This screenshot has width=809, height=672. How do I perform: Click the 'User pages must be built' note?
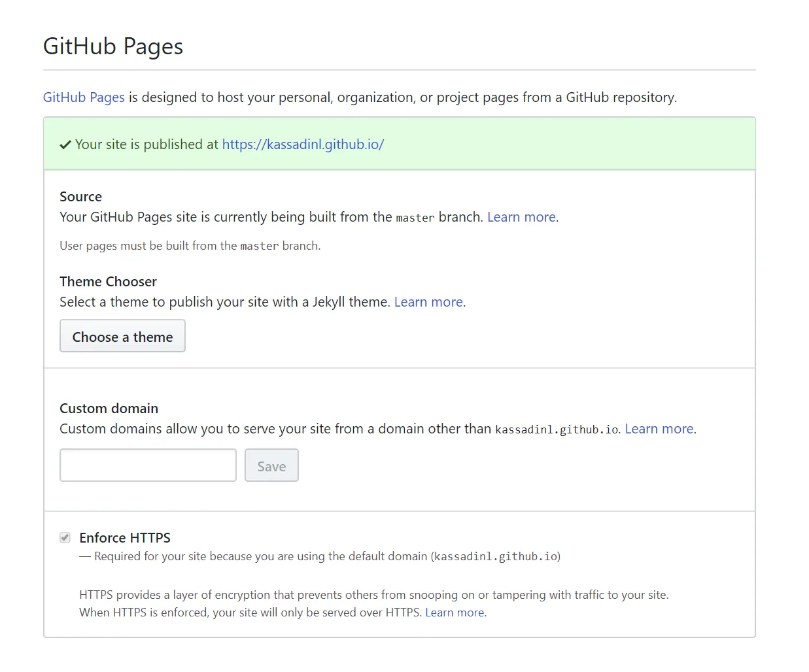tap(190, 246)
